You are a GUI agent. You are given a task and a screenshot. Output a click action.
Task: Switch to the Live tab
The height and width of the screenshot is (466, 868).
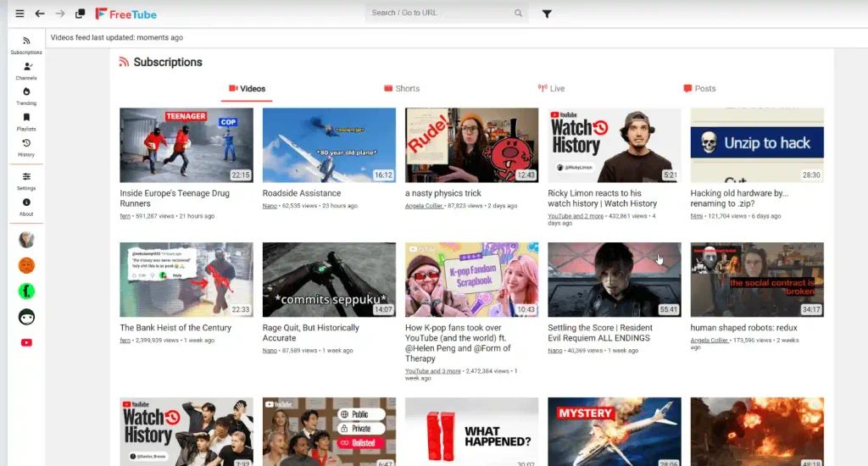tap(551, 89)
